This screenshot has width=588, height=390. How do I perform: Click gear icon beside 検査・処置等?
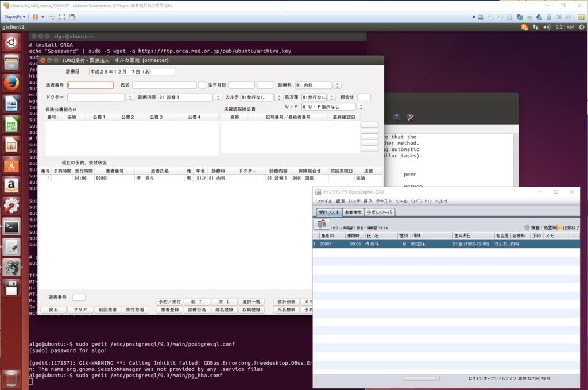(x=527, y=227)
